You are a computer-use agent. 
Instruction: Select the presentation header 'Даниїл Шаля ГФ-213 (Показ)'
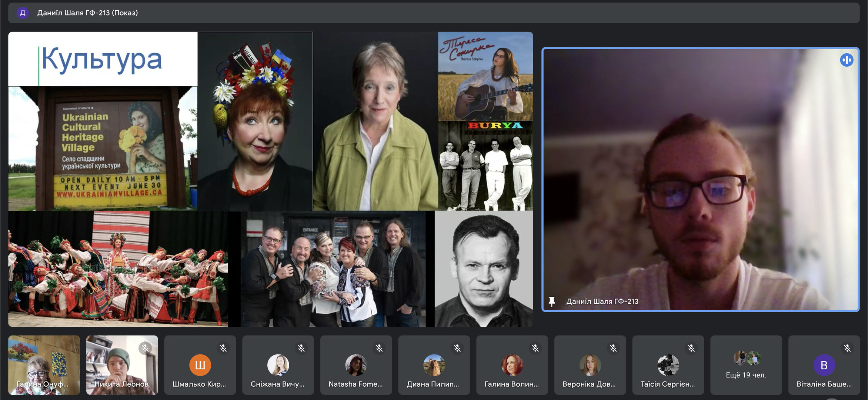(x=87, y=13)
